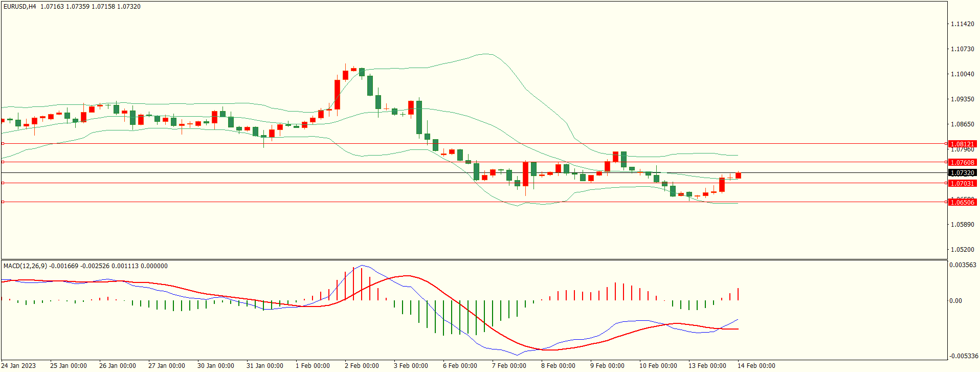Click the 1.05890 price axis value
This screenshot has height=372, width=980.
962,225
